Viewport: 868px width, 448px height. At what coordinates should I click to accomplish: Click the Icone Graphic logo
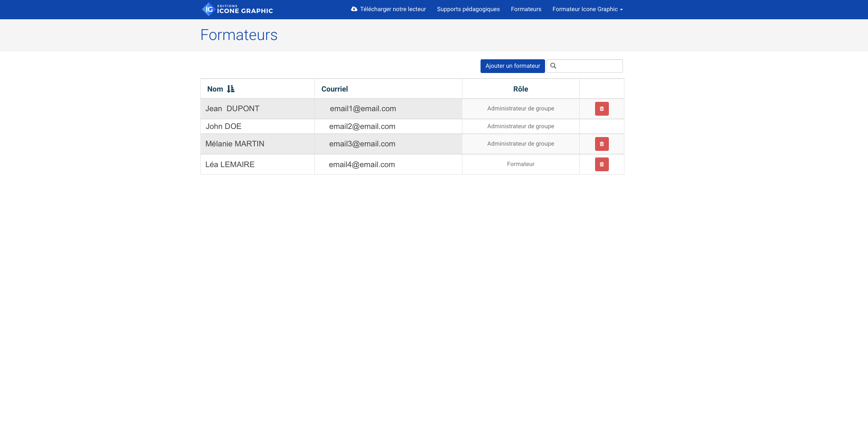(x=237, y=9)
